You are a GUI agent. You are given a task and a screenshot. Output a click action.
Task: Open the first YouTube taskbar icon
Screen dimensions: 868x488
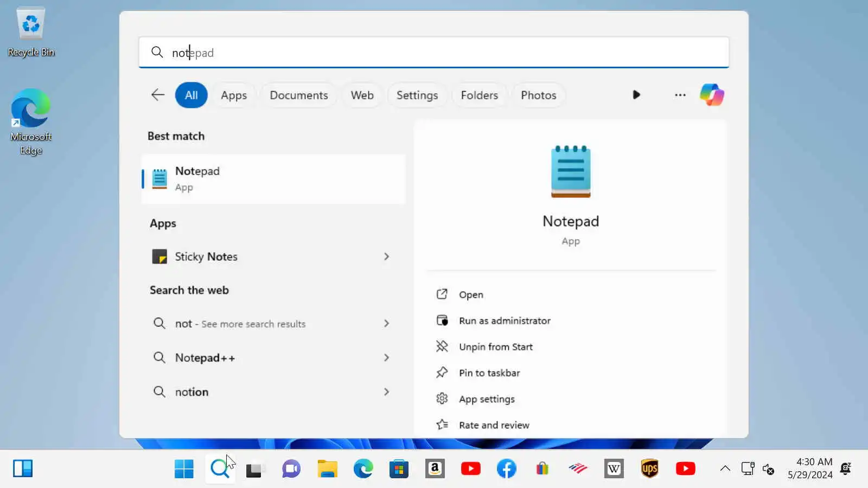tap(470, 468)
